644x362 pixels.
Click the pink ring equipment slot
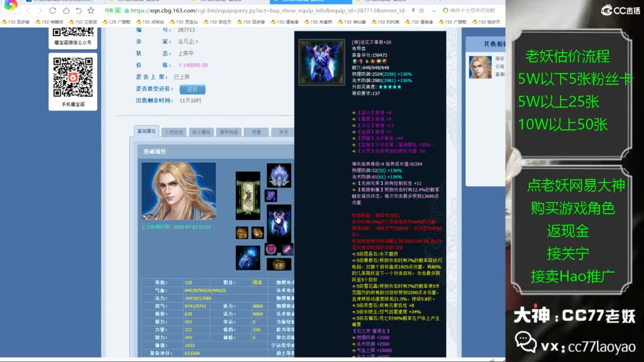click(271, 249)
